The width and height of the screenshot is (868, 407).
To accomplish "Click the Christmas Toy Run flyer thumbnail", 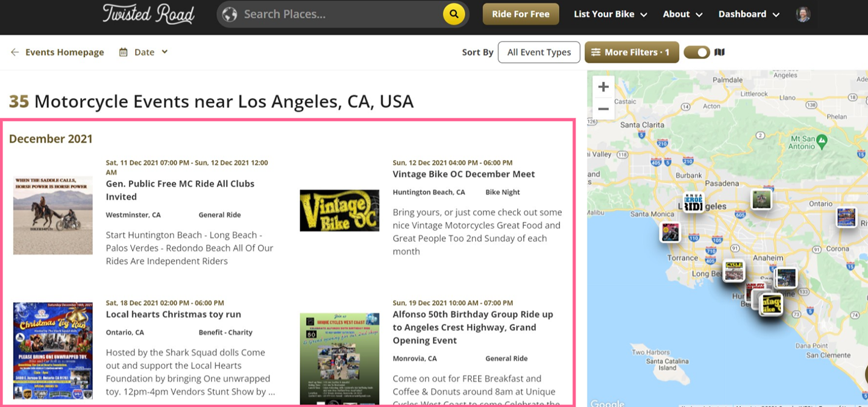I will coord(53,351).
